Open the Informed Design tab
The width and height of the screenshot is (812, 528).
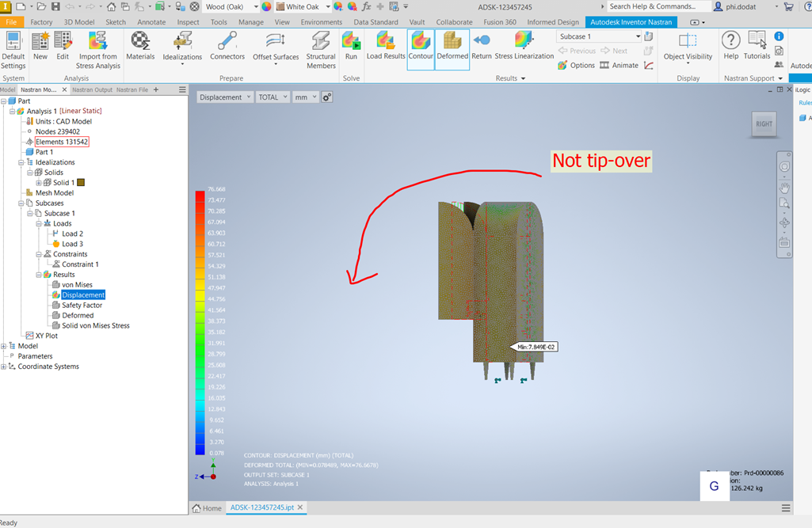click(x=553, y=21)
